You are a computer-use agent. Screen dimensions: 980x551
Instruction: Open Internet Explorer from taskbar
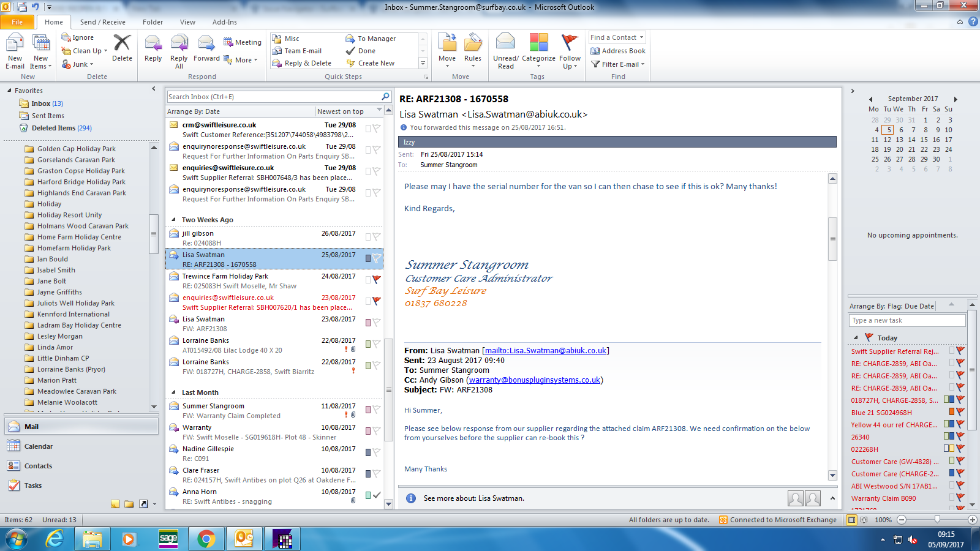coord(55,539)
